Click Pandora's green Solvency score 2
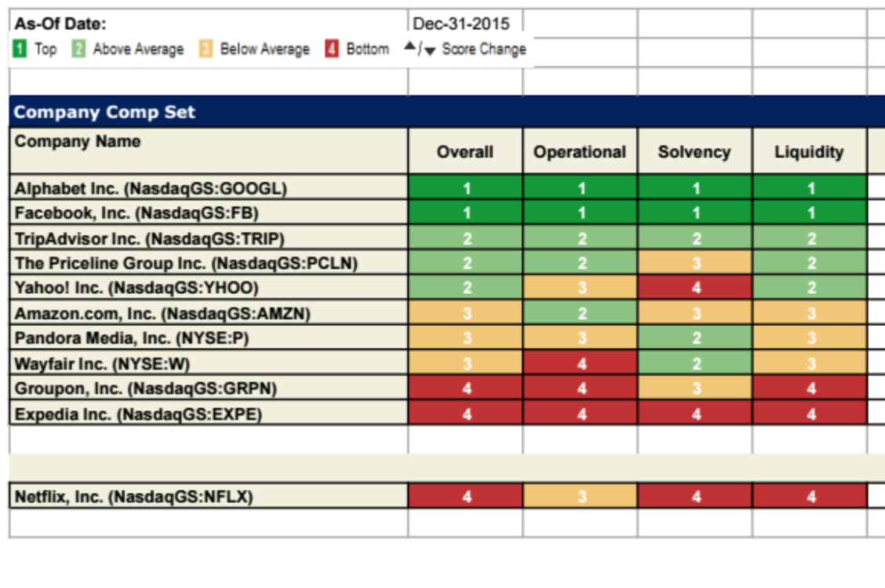Screen dimensions: 885x588 point(695,338)
